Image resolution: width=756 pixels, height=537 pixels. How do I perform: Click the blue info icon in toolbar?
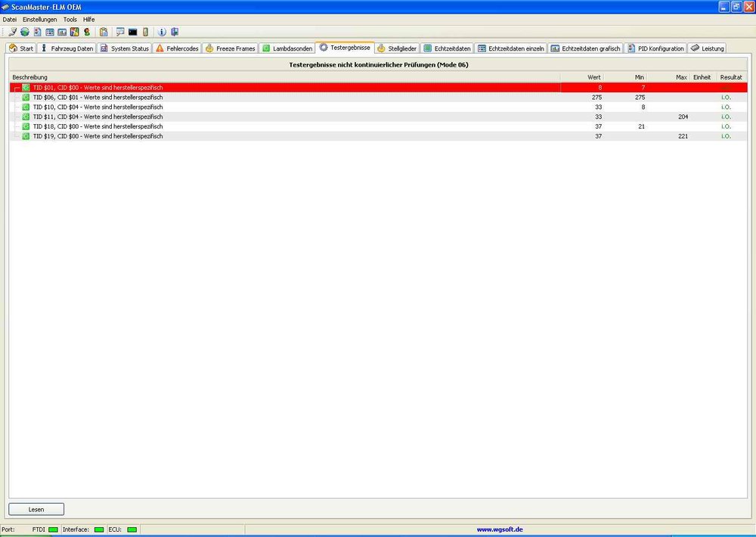click(162, 32)
